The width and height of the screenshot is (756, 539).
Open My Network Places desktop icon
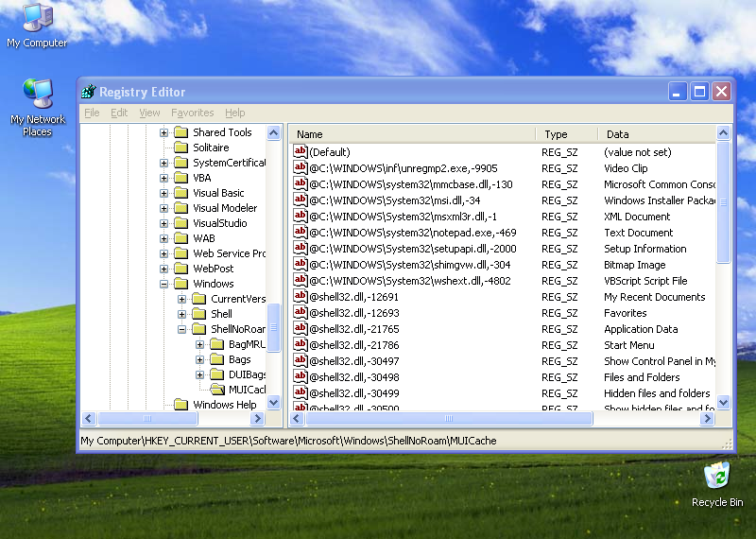[x=37, y=107]
